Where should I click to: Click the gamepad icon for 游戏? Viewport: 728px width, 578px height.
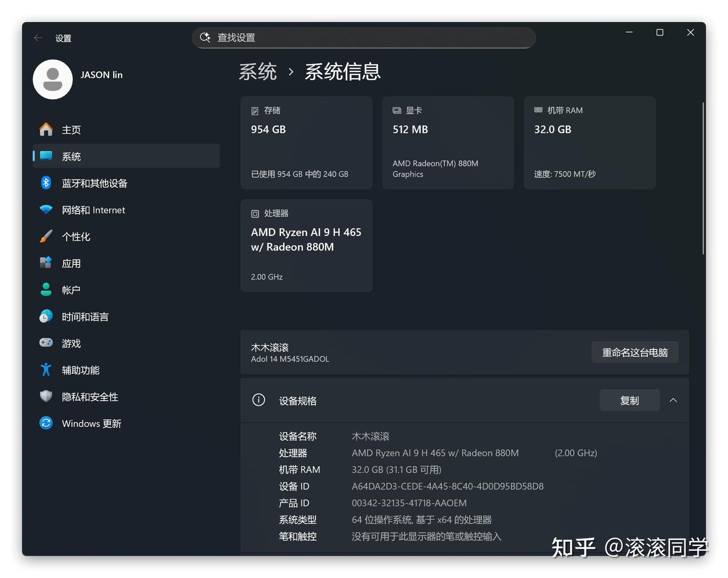(x=46, y=343)
